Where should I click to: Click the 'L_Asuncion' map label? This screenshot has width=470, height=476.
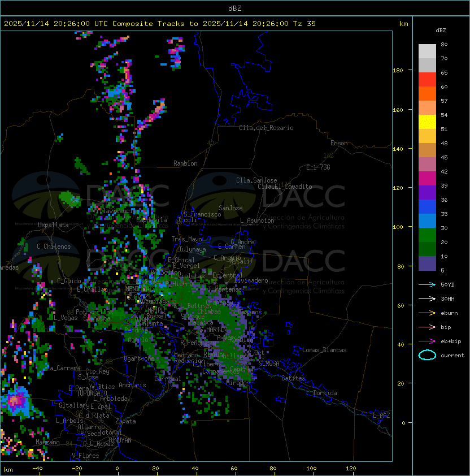click(257, 220)
